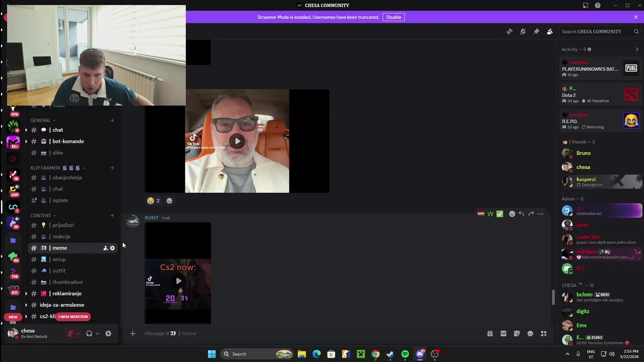The height and width of the screenshot is (362, 644).
Task: Open the thumbnailovi channel
Action: [x=72, y=282]
